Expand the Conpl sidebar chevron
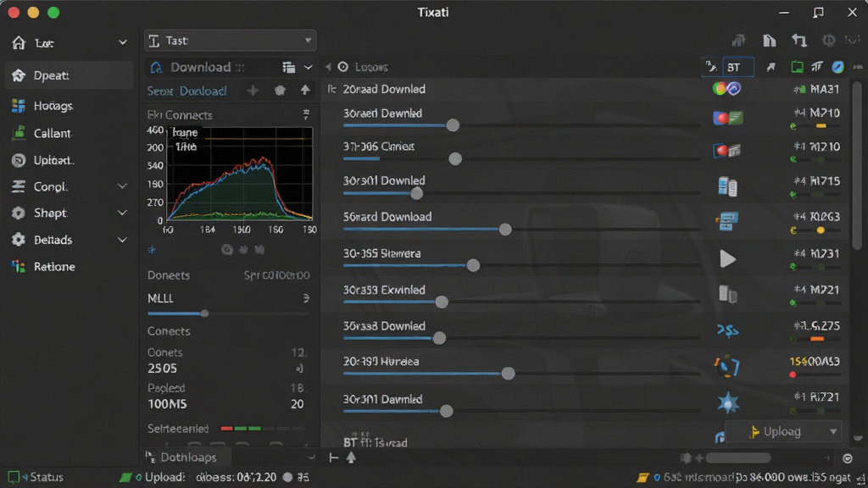 tap(122, 186)
